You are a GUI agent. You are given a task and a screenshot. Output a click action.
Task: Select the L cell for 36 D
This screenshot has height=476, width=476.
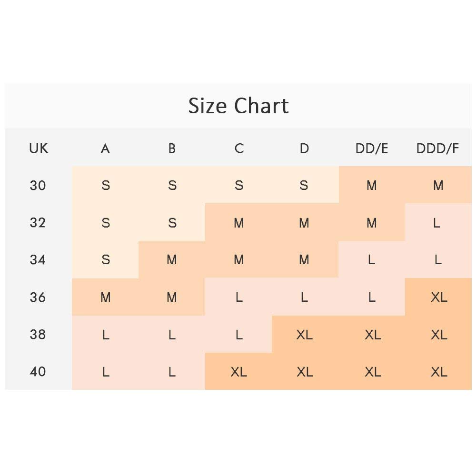click(x=304, y=297)
